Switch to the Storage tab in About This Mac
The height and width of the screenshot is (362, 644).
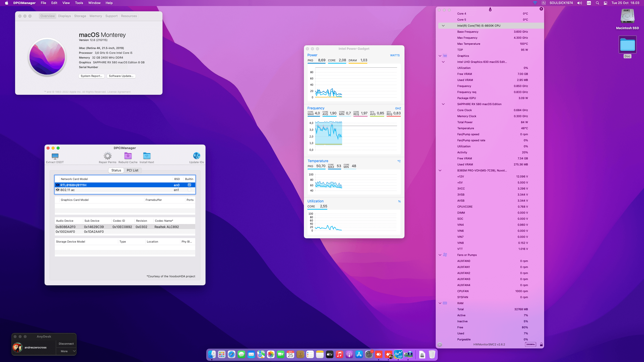(80, 16)
